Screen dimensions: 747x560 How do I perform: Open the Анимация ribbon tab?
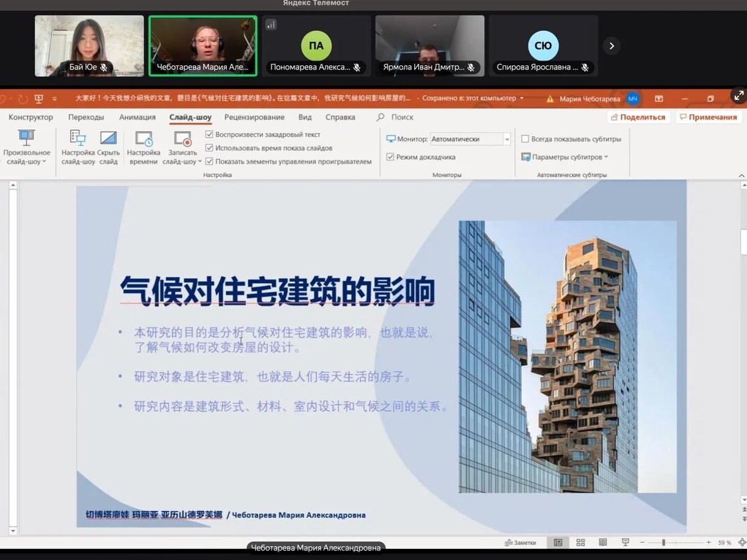pyautogui.click(x=137, y=117)
